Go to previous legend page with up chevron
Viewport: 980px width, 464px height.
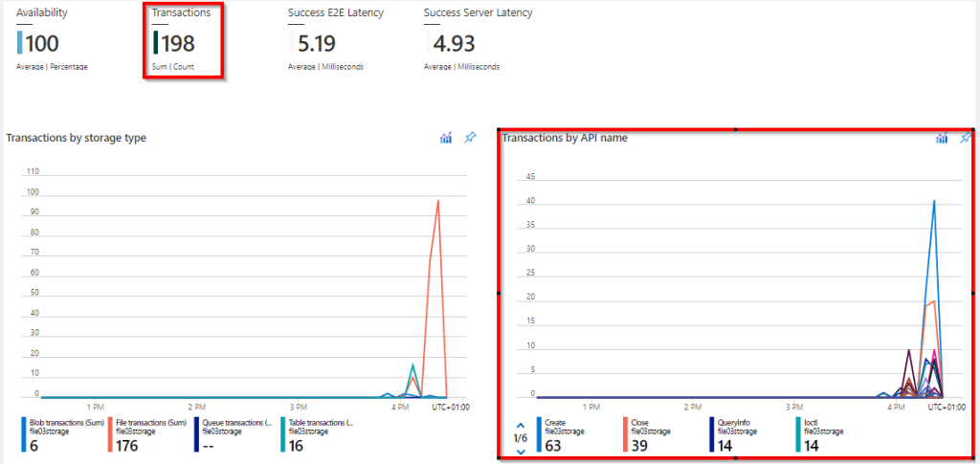[521, 424]
